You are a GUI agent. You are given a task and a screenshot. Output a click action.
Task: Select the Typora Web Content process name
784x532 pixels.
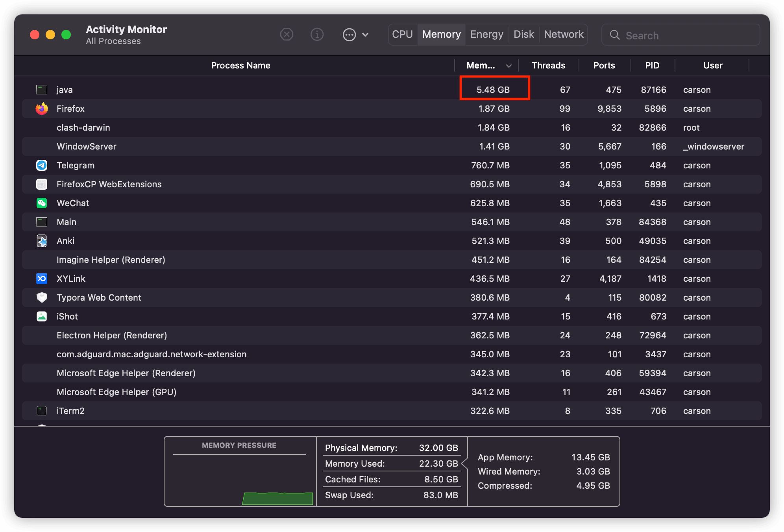coord(99,297)
